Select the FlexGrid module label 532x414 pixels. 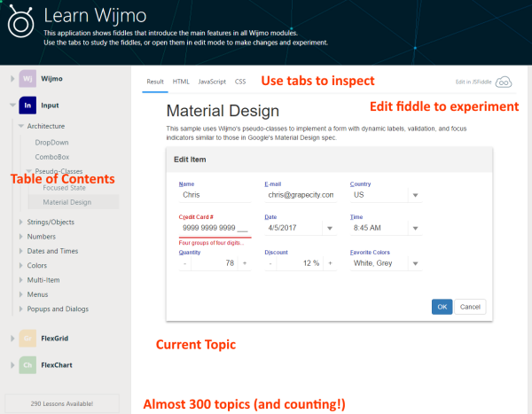coord(55,339)
